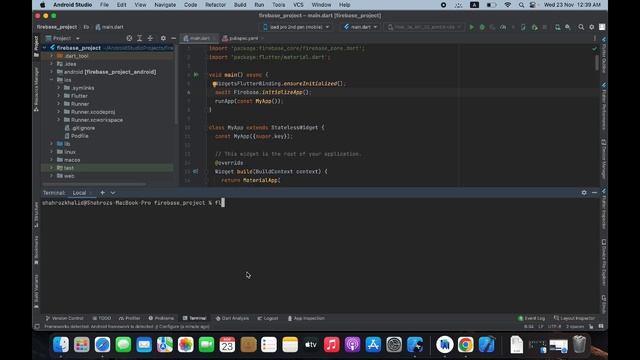Open the iPad Pro device selector dropdown

(x=296, y=27)
